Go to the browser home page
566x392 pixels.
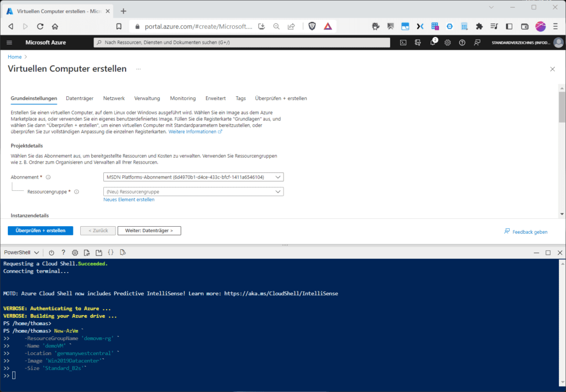click(x=55, y=27)
